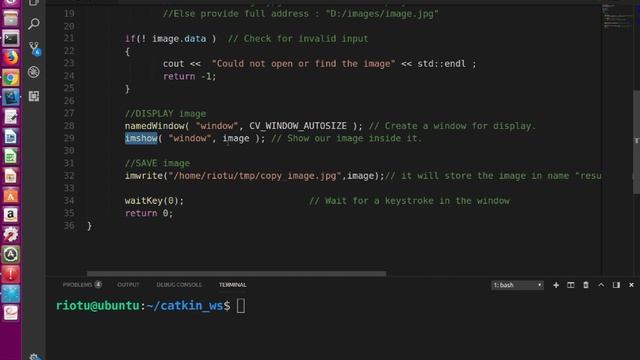Open System Settings from the dock
Screen dimensions: 640x360
(x=11, y=234)
